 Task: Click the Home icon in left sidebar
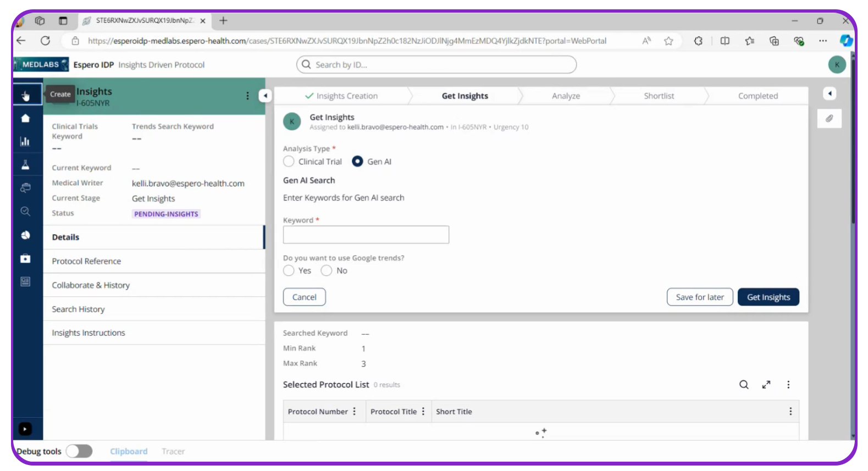tap(25, 118)
